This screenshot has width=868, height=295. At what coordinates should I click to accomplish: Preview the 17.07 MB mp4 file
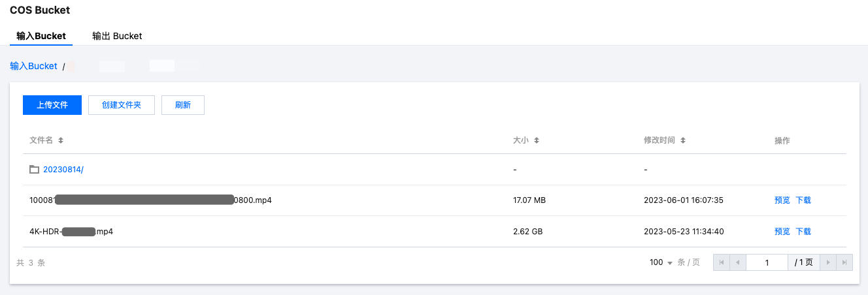(782, 200)
